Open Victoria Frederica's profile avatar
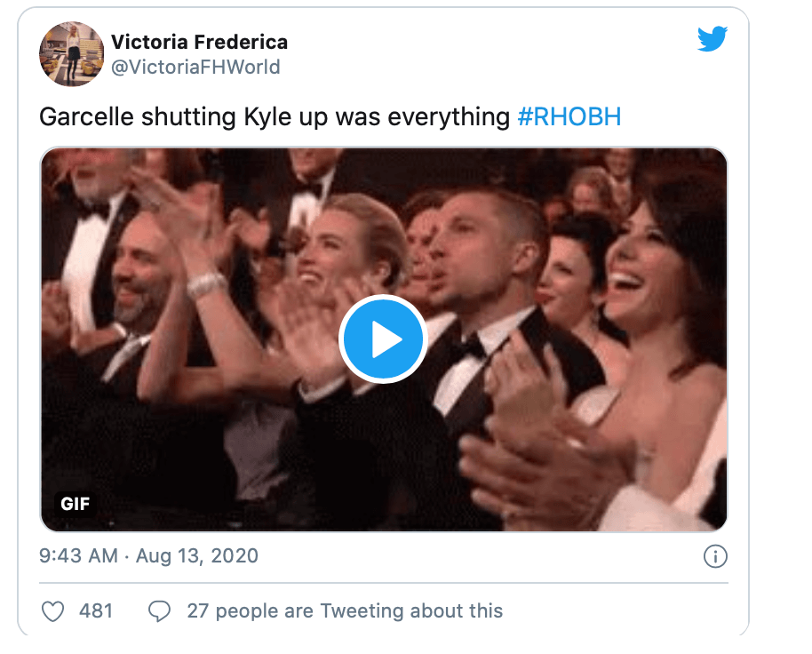 pos(69,52)
